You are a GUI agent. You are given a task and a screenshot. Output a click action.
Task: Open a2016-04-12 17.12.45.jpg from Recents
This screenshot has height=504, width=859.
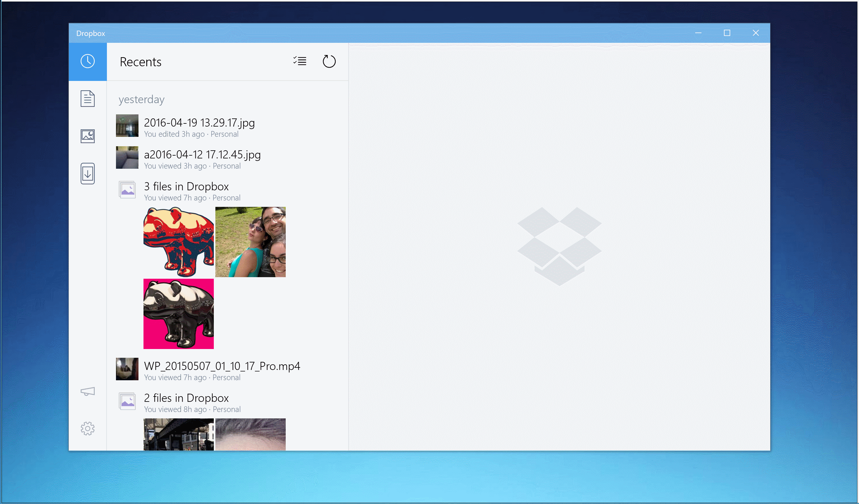click(x=202, y=155)
